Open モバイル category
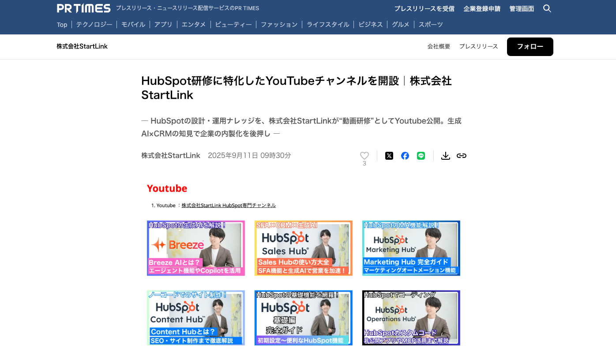 [x=133, y=25]
